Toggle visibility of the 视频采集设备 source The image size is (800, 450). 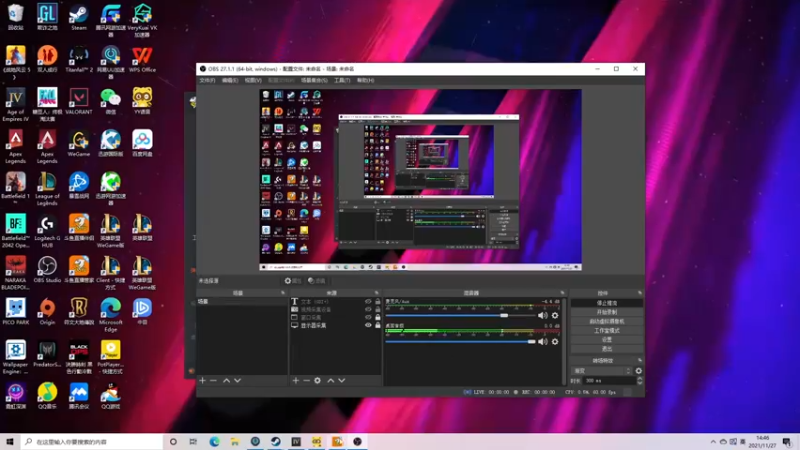tap(368, 309)
